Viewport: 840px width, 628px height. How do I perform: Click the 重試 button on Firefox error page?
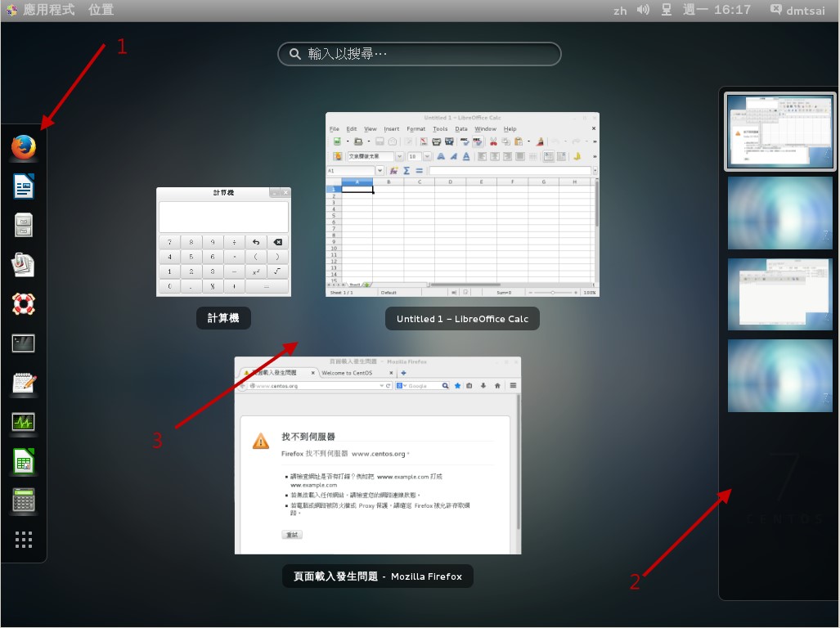293,533
